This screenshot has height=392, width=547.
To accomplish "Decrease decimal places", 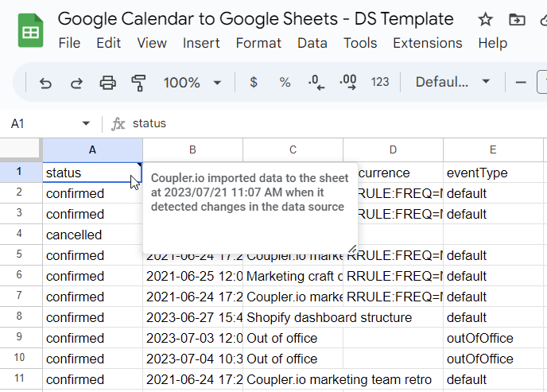I will tap(316, 83).
